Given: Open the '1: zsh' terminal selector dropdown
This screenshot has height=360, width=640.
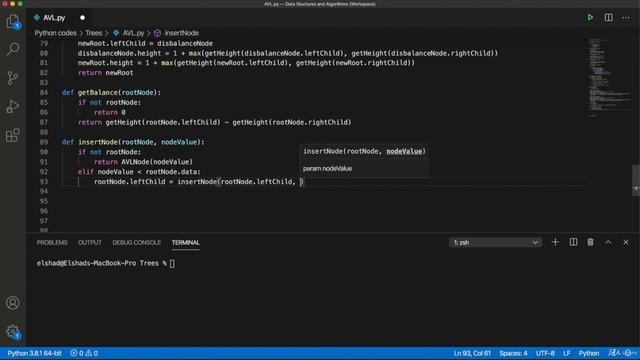Looking at the screenshot, I should (496, 242).
